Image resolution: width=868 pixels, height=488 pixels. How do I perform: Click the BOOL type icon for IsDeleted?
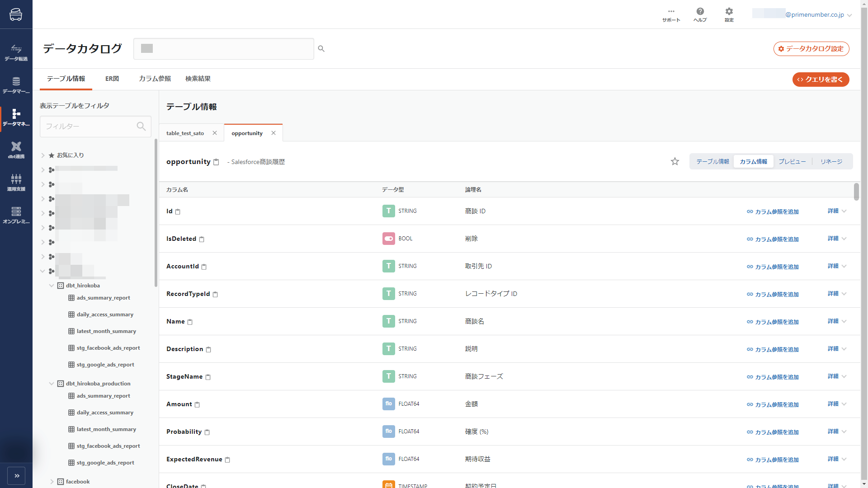(389, 239)
